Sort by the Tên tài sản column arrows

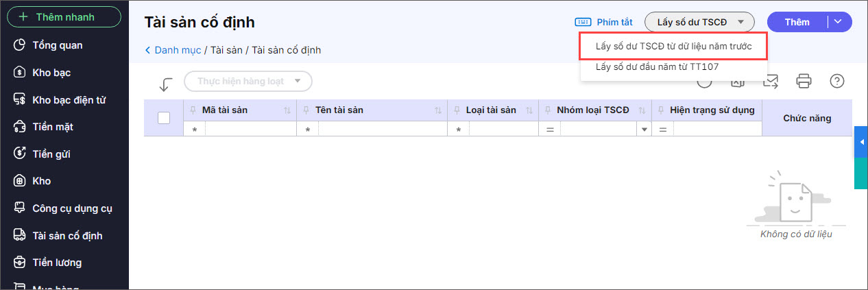pyautogui.click(x=438, y=110)
